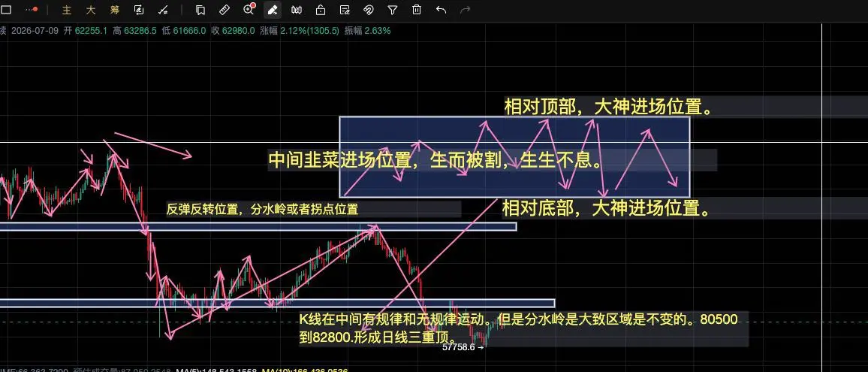Image resolution: width=868 pixels, height=372 pixels.
Task: Click the magnifier zoom icon with red dot
Action: click(249, 9)
